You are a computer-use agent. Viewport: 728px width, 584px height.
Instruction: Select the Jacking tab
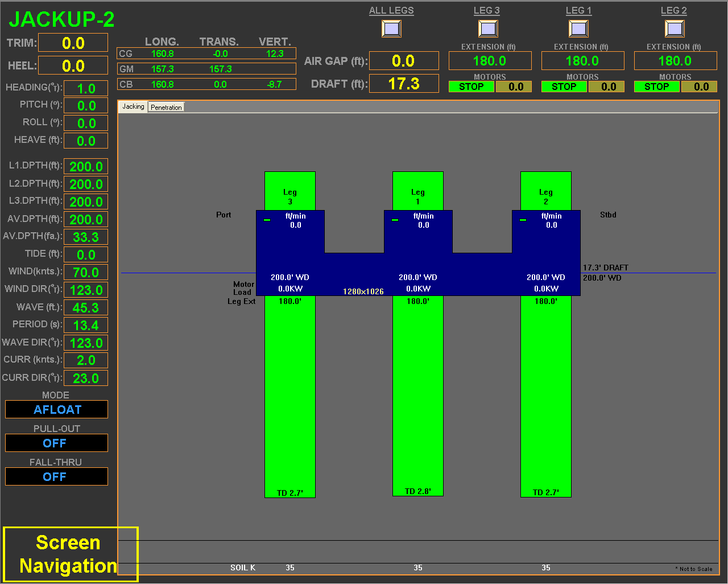coord(133,106)
